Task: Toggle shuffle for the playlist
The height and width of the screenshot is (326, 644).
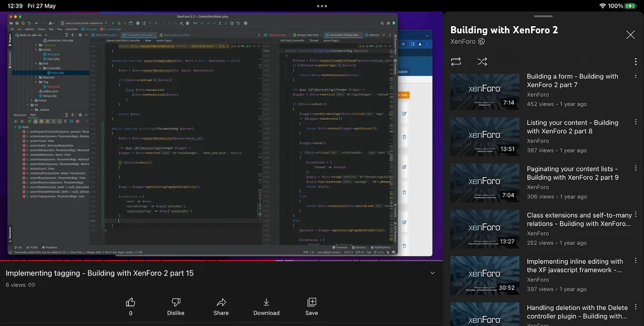Action: point(482,61)
